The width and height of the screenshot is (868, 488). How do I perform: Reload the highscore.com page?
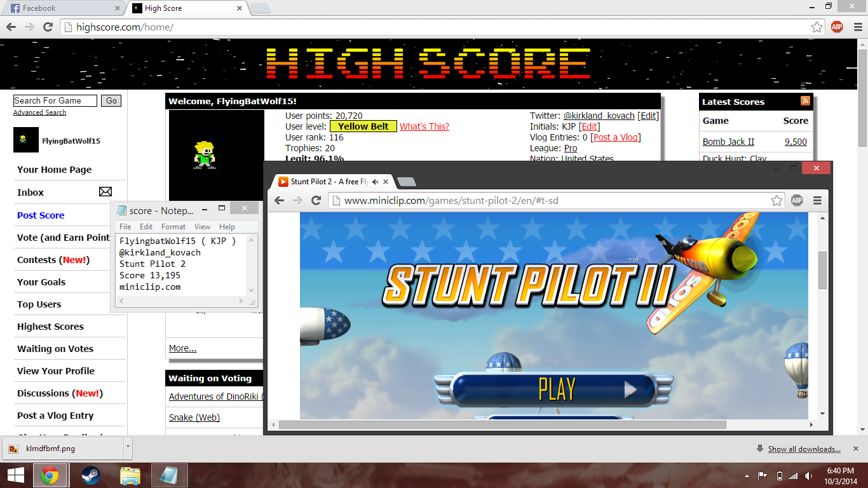(x=48, y=27)
